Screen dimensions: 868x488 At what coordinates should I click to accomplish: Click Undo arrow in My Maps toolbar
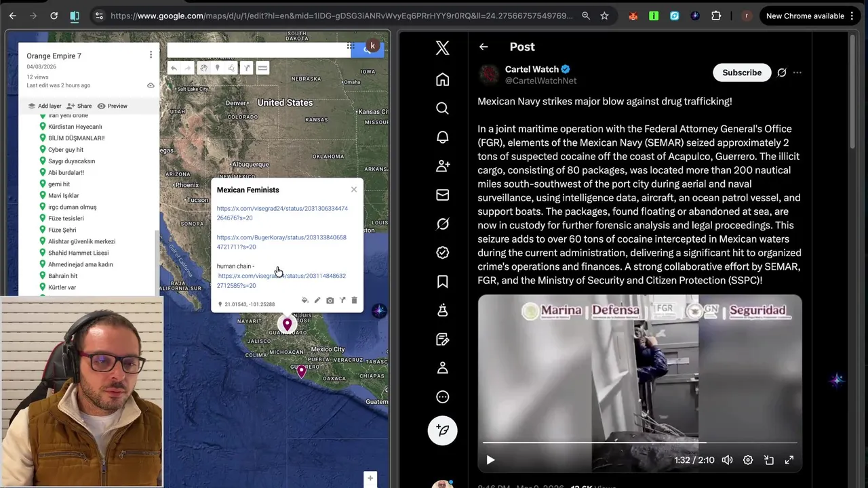click(174, 68)
